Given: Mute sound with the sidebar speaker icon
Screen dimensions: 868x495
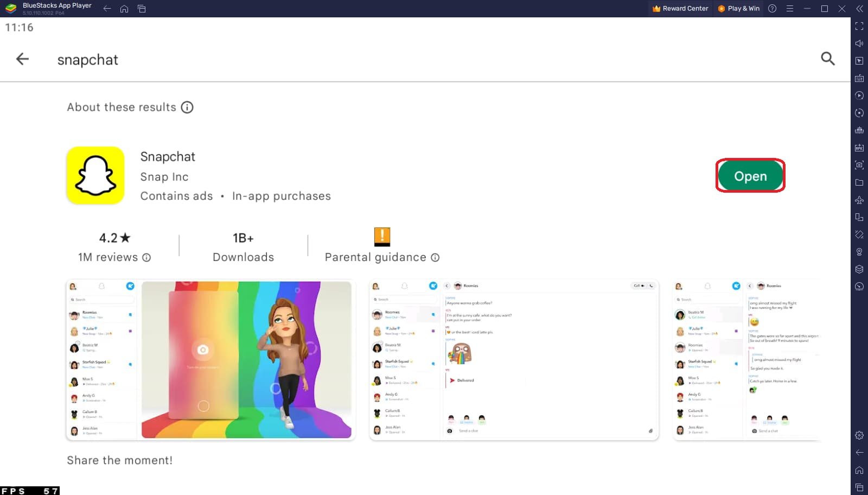Looking at the screenshot, I should [x=859, y=43].
